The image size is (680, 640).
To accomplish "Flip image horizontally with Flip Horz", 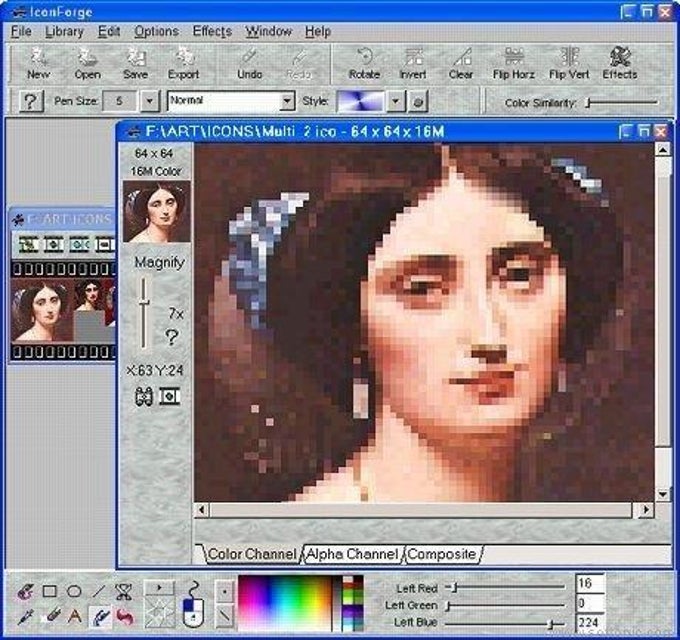I will click(x=513, y=64).
